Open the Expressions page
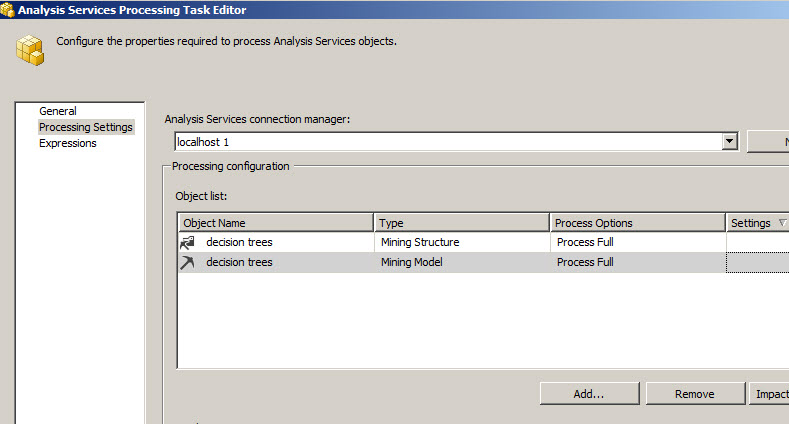Screen dimensions: 789x424 (68, 143)
